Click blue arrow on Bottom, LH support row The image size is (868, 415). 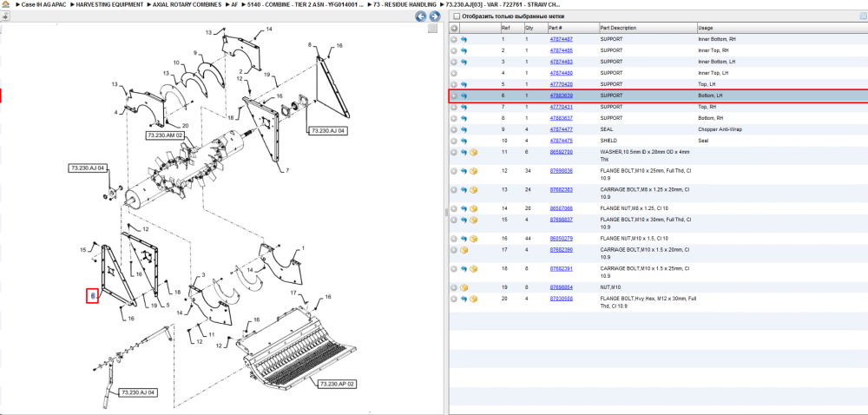pos(464,96)
